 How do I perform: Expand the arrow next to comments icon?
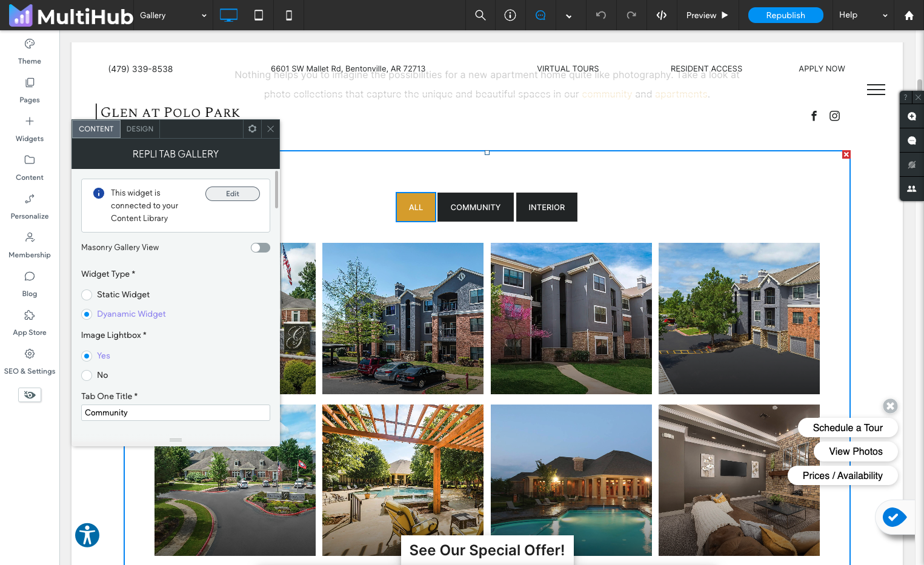pos(569,16)
